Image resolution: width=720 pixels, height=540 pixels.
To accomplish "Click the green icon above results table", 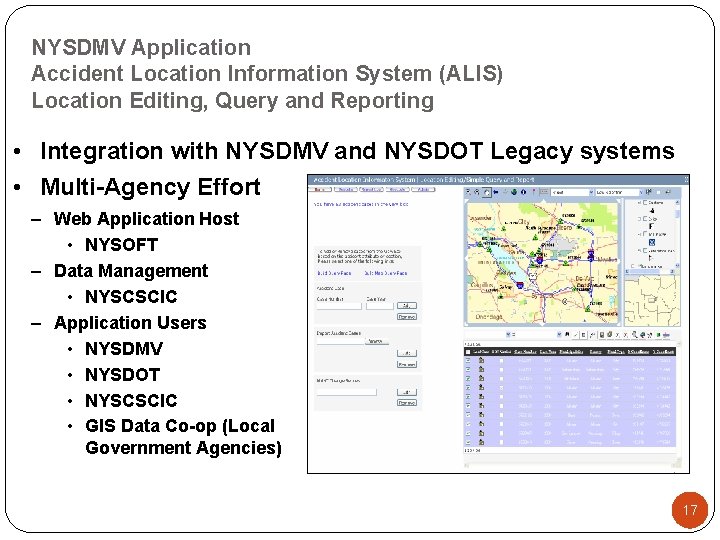I will [x=658, y=335].
